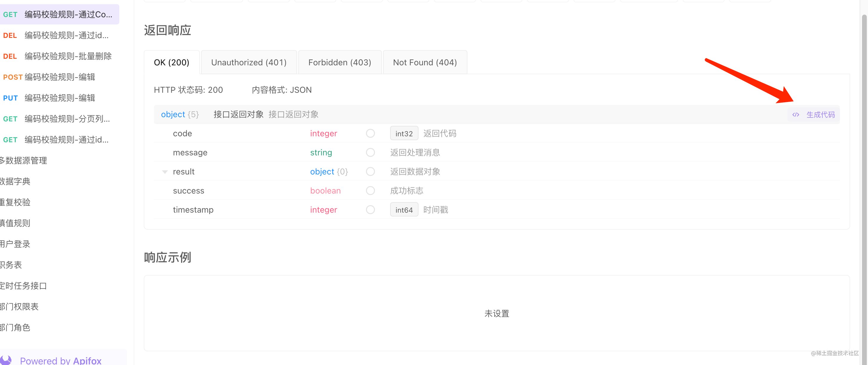Viewport: 868px width, 365px height.
Task: Open the Powered by Apifox link
Action: pyautogui.click(x=61, y=360)
